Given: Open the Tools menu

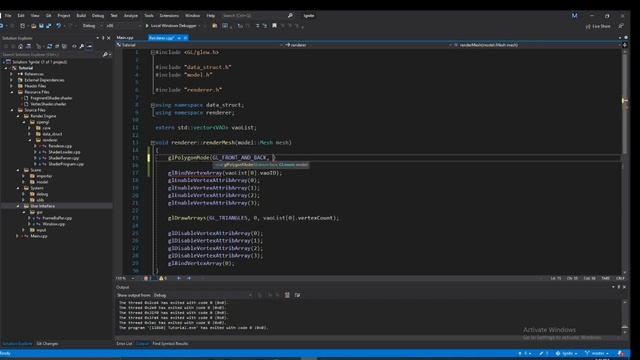Looking at the screenshot, I should tap(149, 16).
